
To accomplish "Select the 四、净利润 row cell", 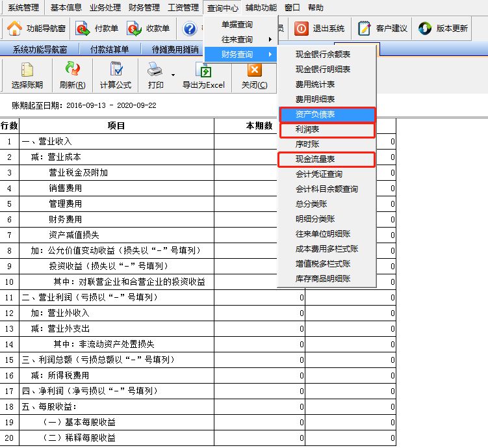I will click(116, 391).
